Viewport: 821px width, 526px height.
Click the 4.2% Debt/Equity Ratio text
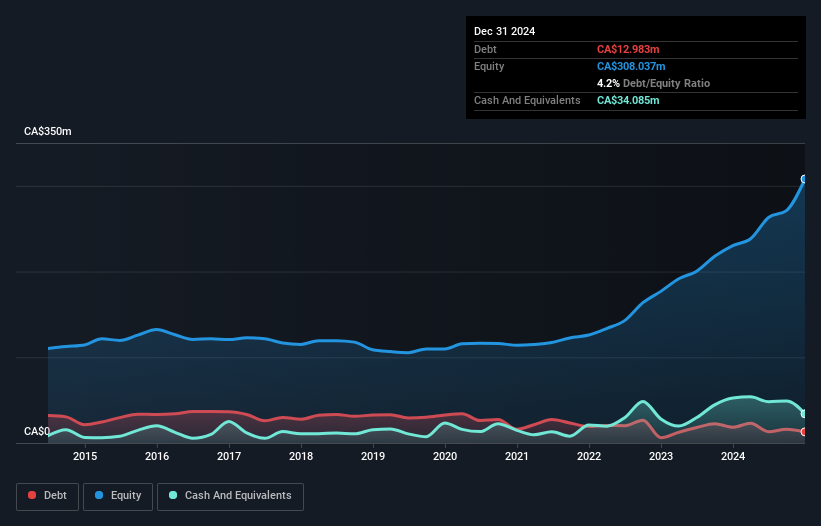tap(653, 83)
